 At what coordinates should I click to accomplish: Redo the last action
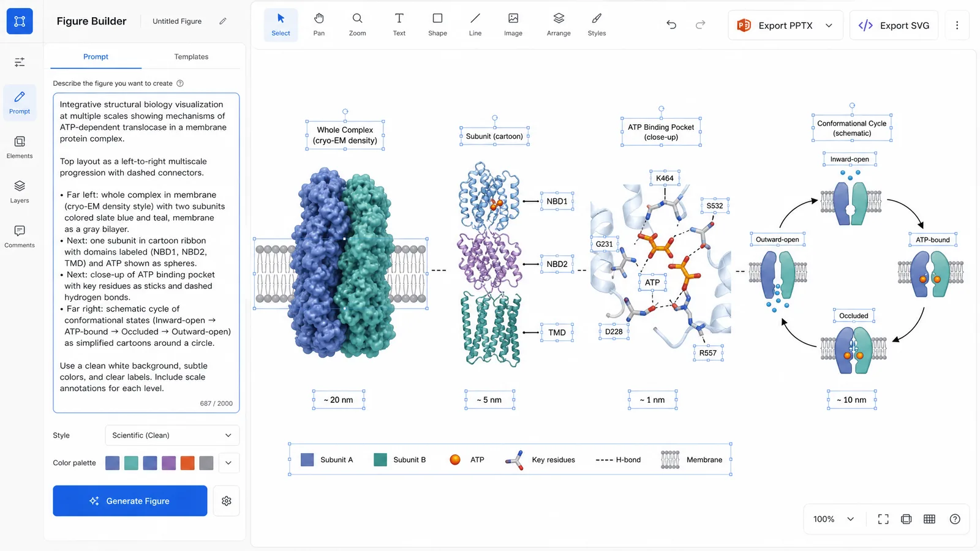701,24
